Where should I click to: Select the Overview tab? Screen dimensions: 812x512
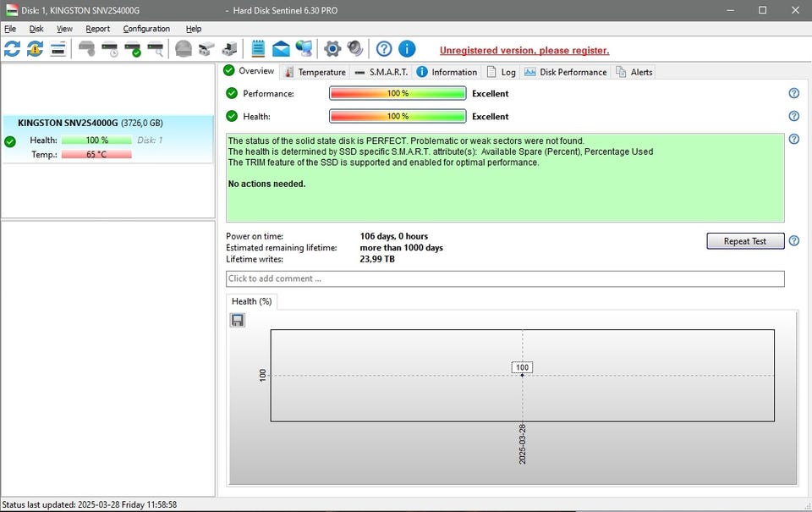(x=249, y=71)
